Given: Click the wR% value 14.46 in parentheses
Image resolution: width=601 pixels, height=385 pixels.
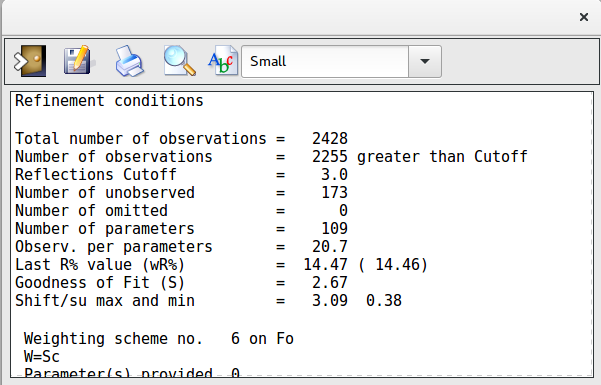Looking at the screenshot, I should (x=394, y=265).
